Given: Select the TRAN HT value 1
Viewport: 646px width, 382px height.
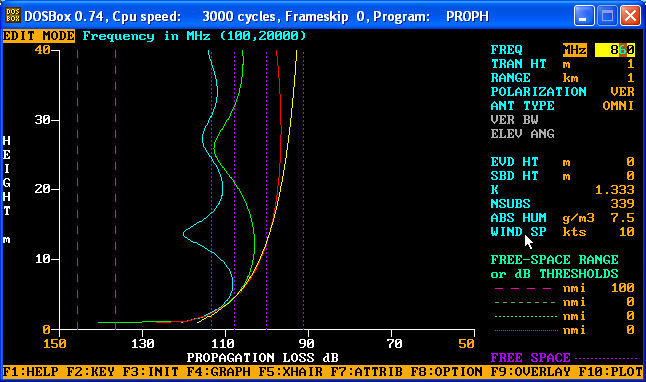Looking at the screenshot, I should (x=630, y=64).
